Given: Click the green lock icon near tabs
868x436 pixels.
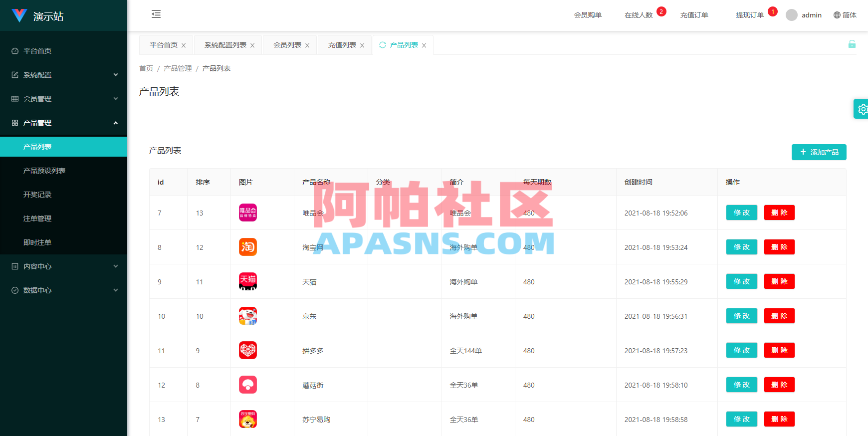Looking at the screenshot, I should point(852,44).
